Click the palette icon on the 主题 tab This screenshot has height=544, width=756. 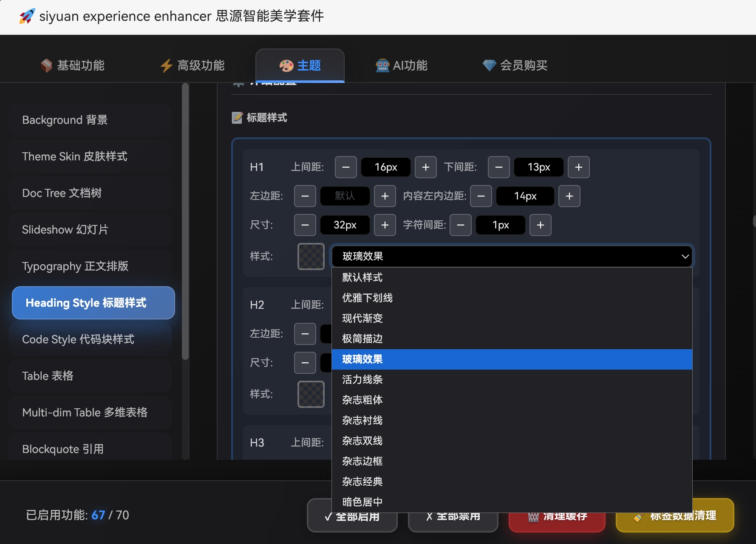(x=286, y=65)
